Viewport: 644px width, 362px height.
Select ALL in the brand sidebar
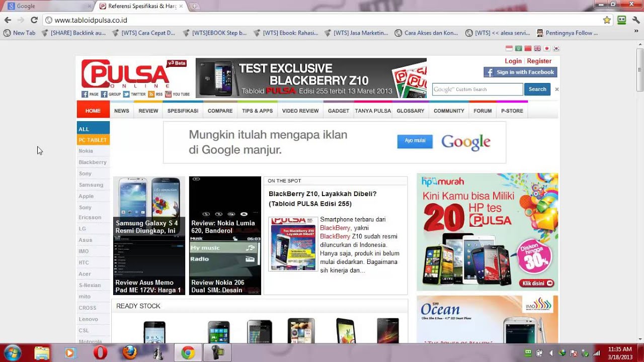pyautogui.click(x=93, y=129)
